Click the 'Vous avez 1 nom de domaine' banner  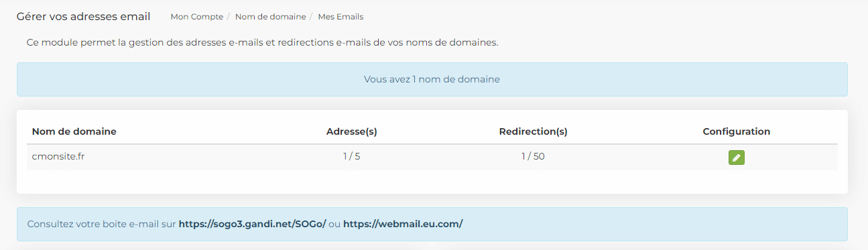432,79
